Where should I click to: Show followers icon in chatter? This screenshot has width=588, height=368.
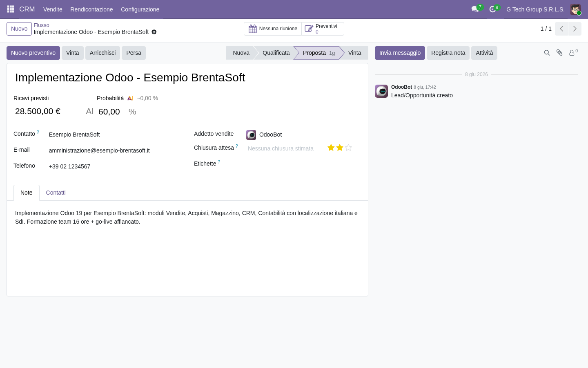click(x=573, y=52)
